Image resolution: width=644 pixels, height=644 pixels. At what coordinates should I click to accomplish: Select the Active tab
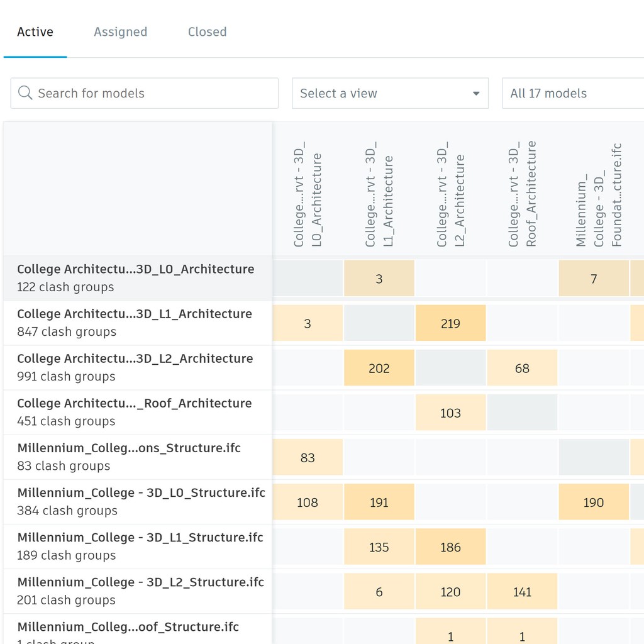pyautogui.click(x=35, y=31)
